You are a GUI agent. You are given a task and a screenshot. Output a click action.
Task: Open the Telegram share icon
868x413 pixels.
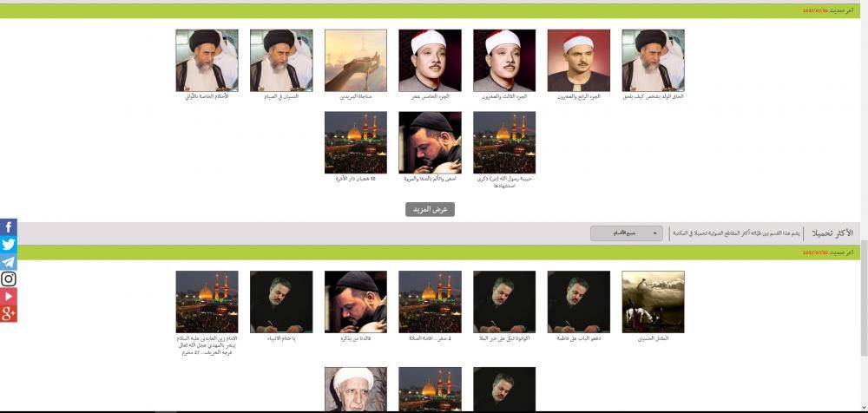9,261
